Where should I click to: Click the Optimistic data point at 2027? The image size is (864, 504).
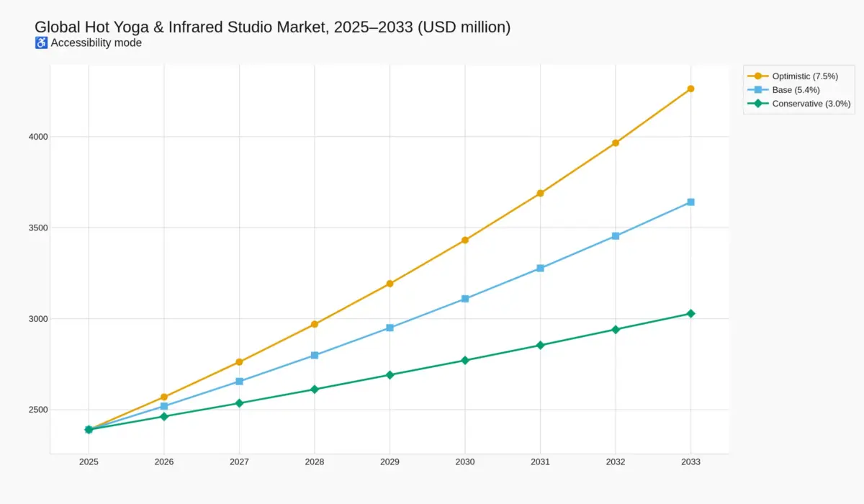pos(239,361)
